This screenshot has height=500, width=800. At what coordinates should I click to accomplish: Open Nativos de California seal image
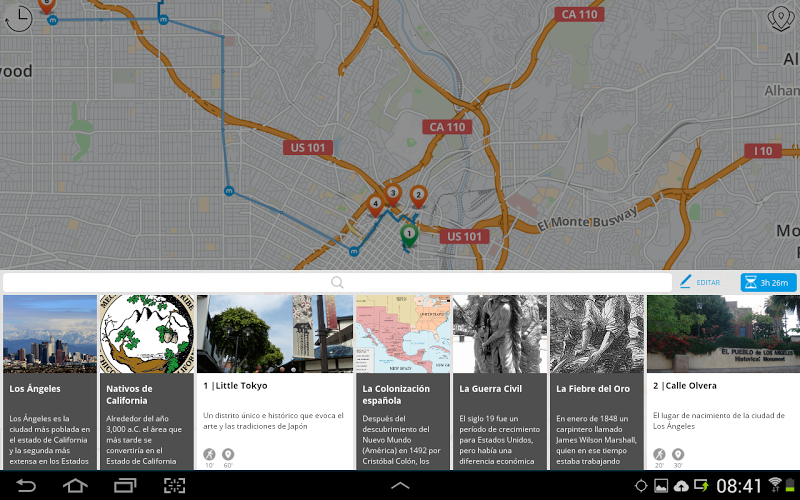147,334
